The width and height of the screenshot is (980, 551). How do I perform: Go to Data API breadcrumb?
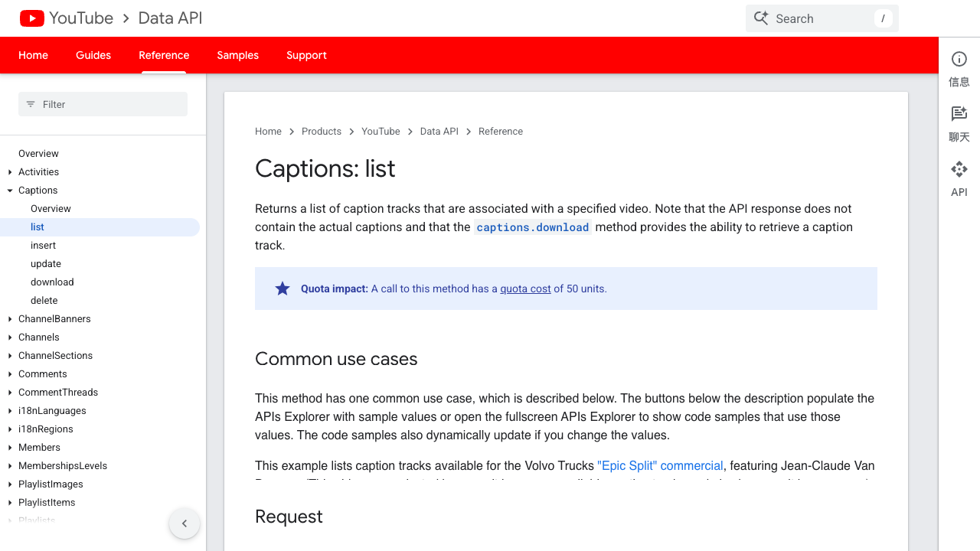pos(439,132)
